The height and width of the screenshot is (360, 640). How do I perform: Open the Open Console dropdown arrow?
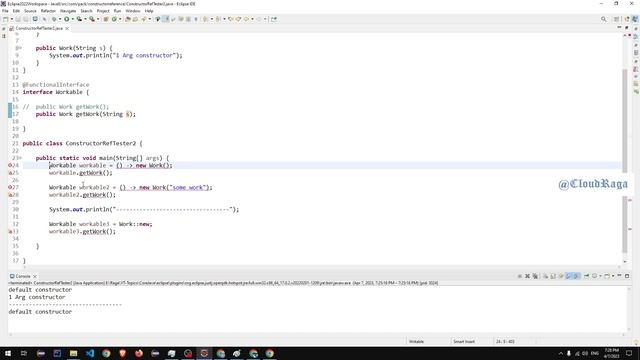click(x=613, y=276)
